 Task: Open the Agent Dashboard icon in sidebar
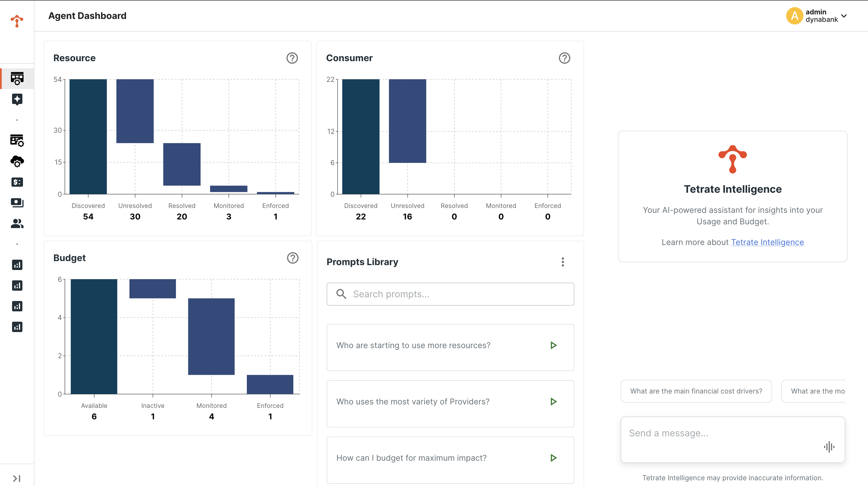pyautogui.click(x=17, y=79)
